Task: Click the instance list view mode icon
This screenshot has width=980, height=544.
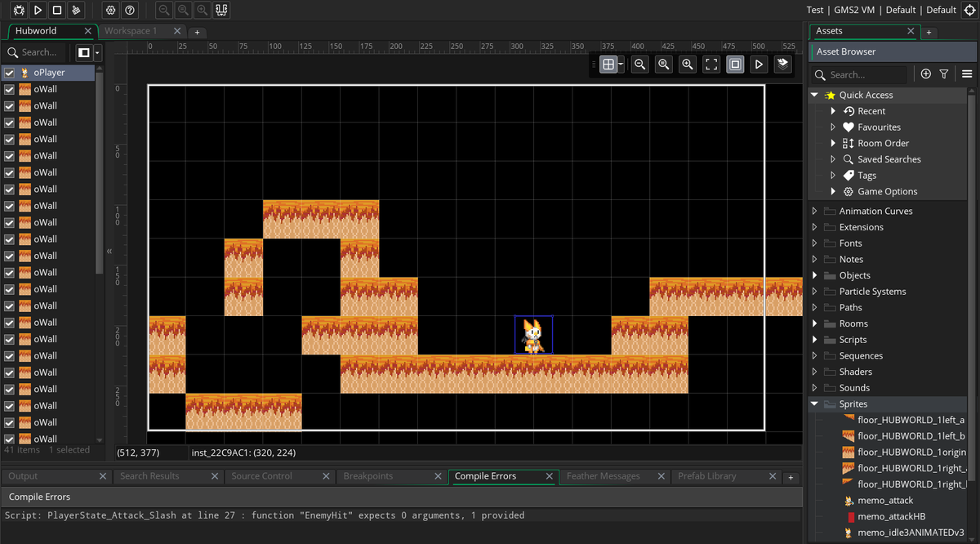Action: point(83,52)
